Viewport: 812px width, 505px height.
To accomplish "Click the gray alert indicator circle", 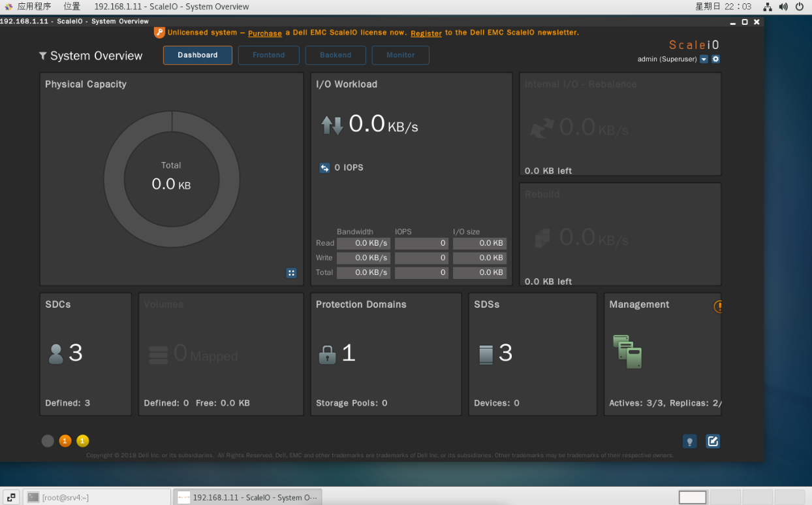I will tap(48, 441).
